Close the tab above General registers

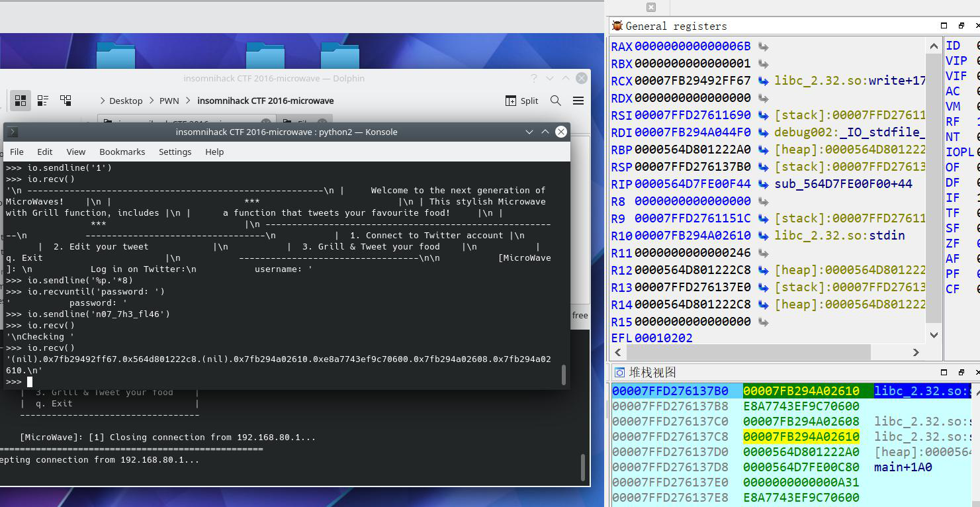[651, 7]
